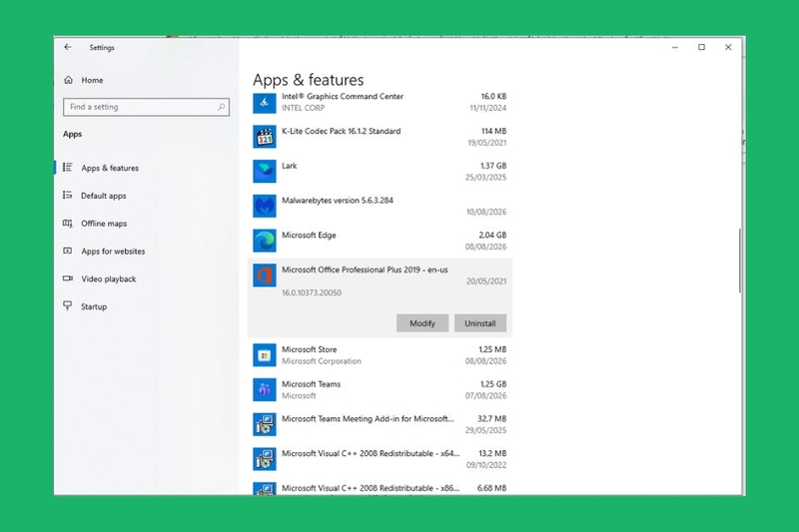799x532 pixels.
Task: Click the Find a setting search box
Action: pyautogui.click(x=146, y=107)
